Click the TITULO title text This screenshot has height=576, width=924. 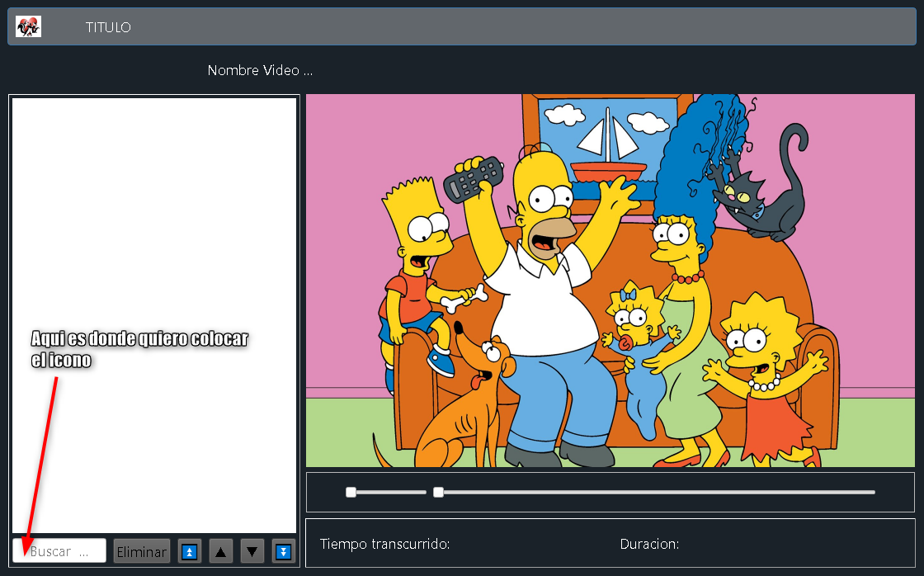tap(108, 27)
